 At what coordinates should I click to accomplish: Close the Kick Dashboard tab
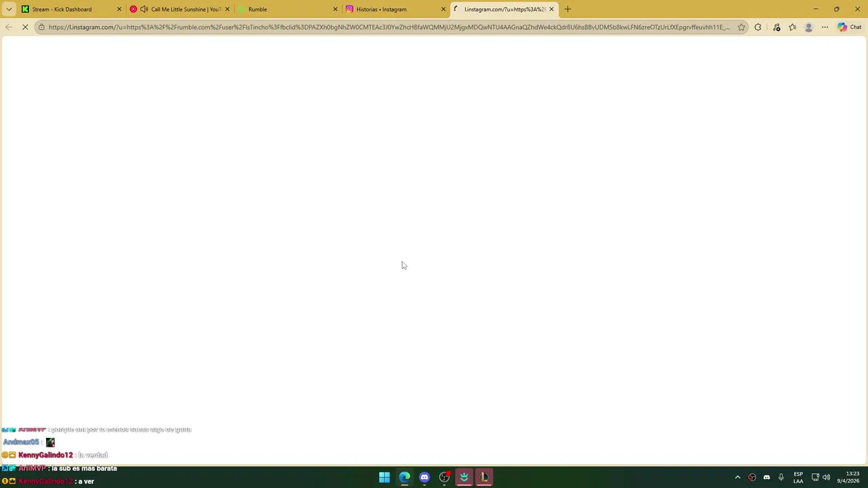[119, 9]
